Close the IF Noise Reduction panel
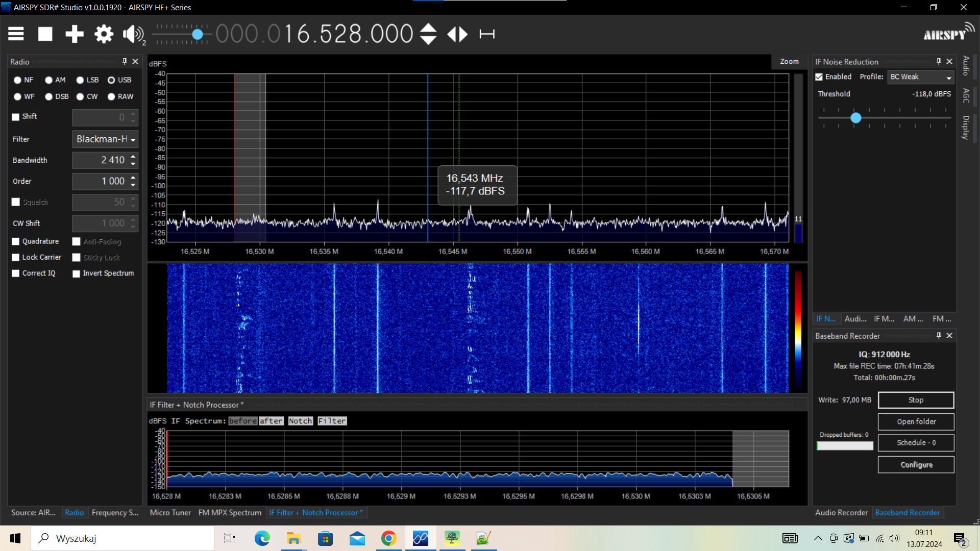 pyautogui.click(x=949, y=61)
